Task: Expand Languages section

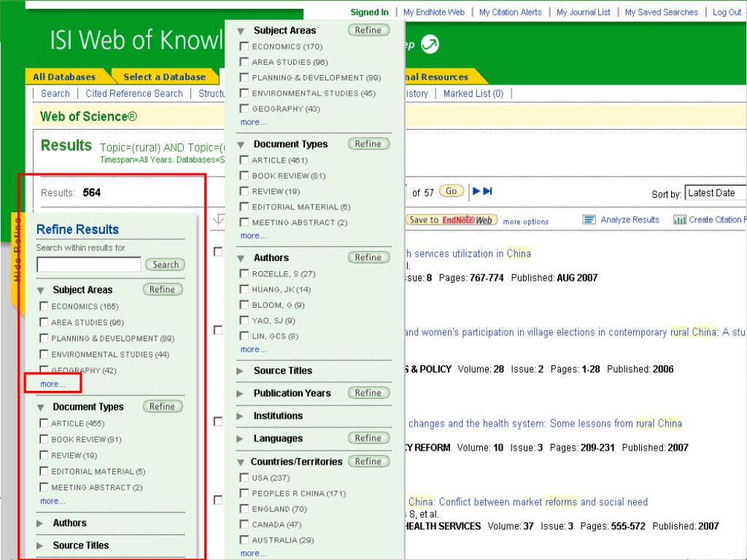Action: tap(240, 438)
